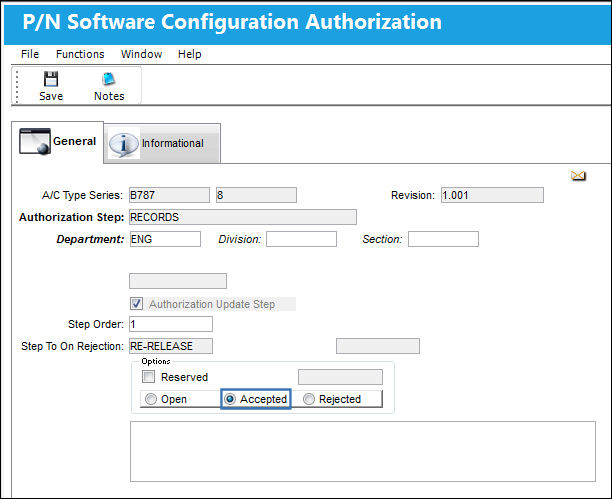Click the Series field showing 8
The image size is (612, 499).
pyautogui.click(x=256, y=195)
